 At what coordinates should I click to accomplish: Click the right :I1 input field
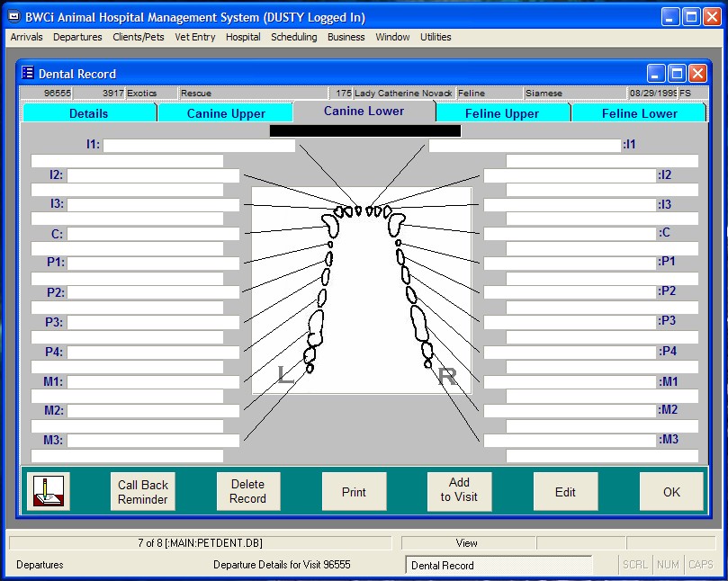click(x=525, y=146)
